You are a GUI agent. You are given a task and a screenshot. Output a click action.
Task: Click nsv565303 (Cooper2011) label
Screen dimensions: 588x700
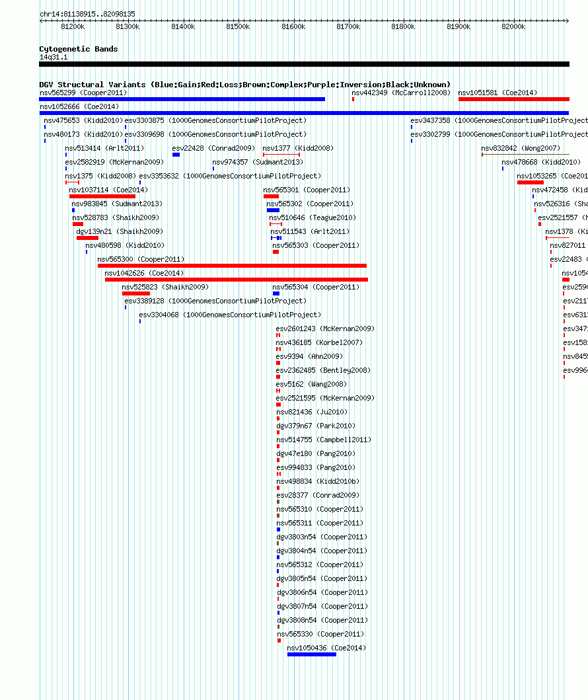pos(316,245)
